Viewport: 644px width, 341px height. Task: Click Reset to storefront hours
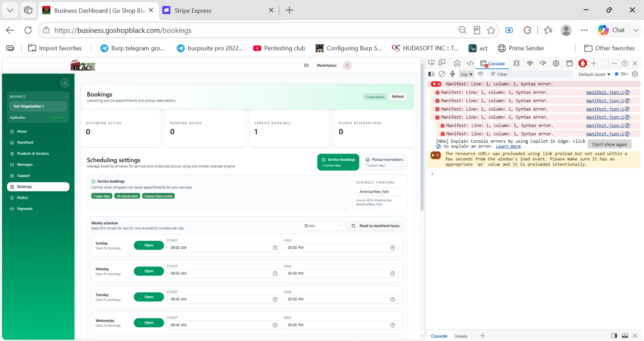376,226
